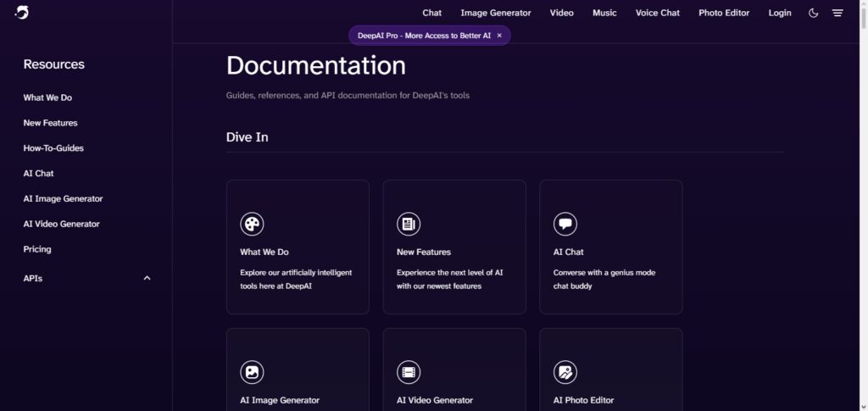Viewport: 868px width, 411px height.
Task: Open AI Image Generator in sidebar
Action: tap(63, 198)
